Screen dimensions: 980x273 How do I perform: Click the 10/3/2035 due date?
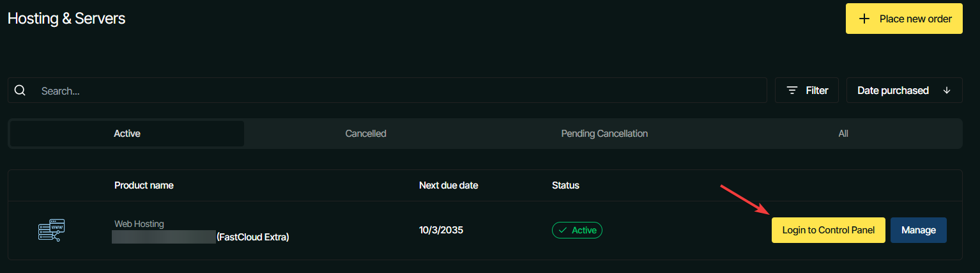click(441, 230)
